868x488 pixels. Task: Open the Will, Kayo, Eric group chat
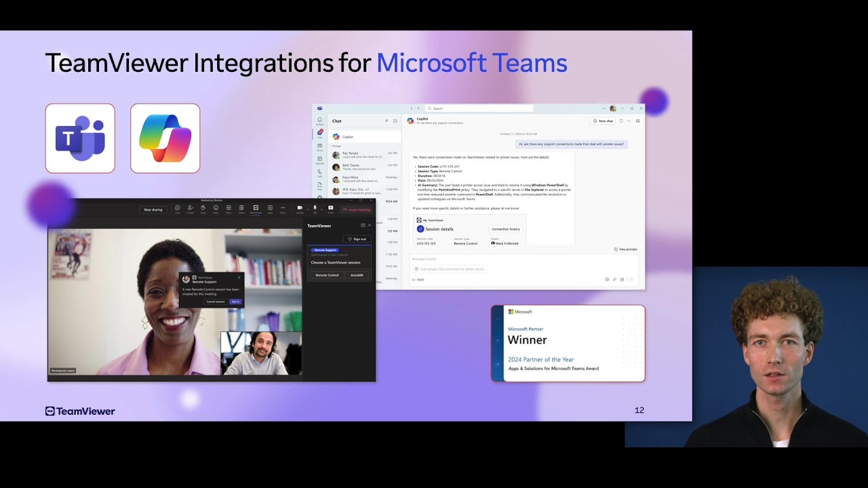pos(365,191)
